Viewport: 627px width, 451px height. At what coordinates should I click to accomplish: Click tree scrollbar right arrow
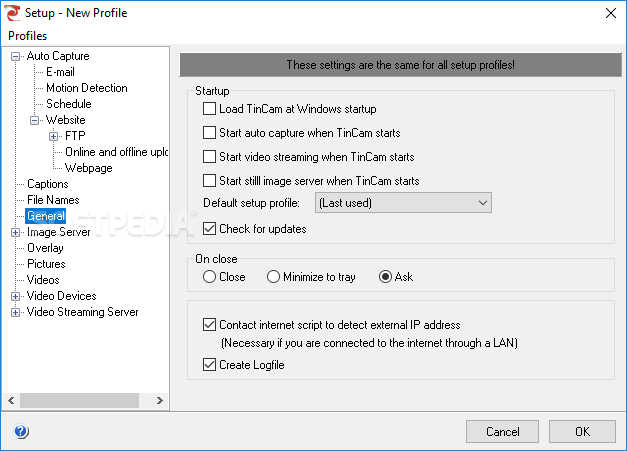click(160, 400)
